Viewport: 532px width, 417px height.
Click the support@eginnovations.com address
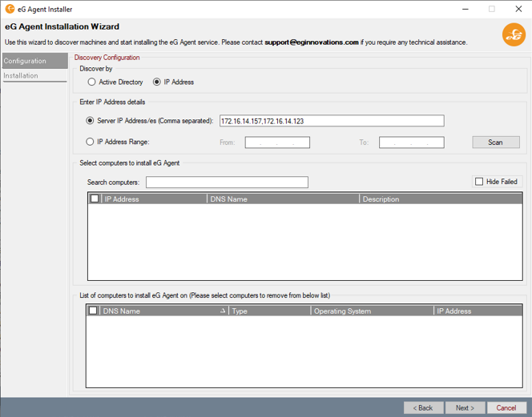coord(312,42)
